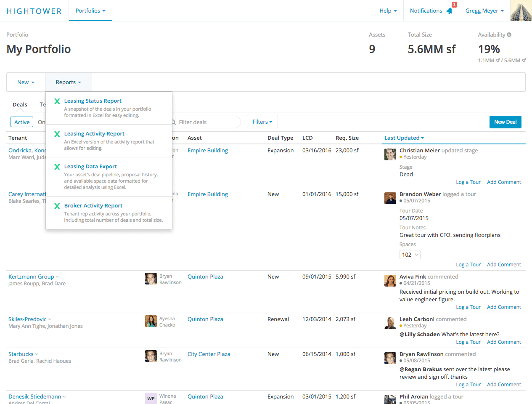Open Quinton Plaza in Kertzmann Group row
Image resolution: width=532 pixels, height=404 pixels.
click(205, 276)
